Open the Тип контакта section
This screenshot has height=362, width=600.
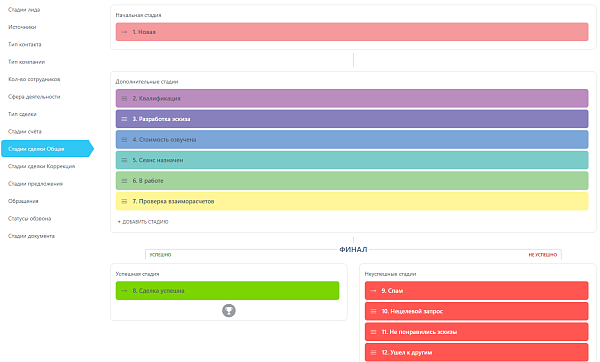24,44
